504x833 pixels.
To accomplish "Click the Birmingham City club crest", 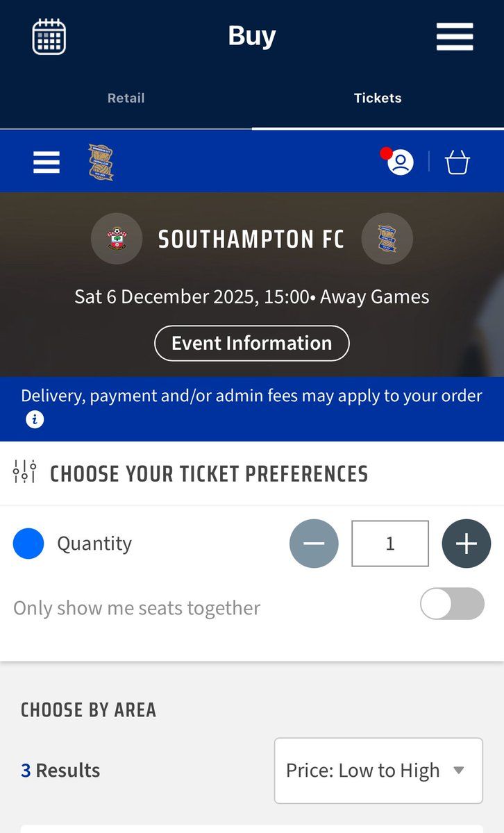I will pyautogui.click(x=101, y=160).
